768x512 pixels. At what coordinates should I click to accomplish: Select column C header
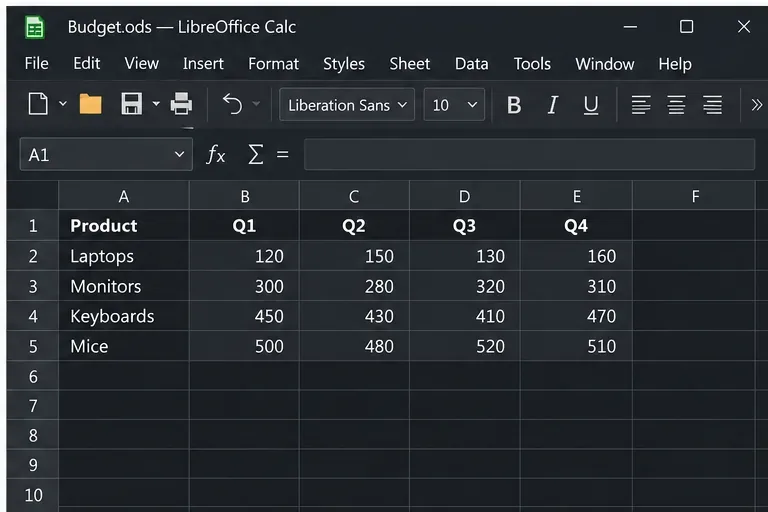tap(354, 196)
